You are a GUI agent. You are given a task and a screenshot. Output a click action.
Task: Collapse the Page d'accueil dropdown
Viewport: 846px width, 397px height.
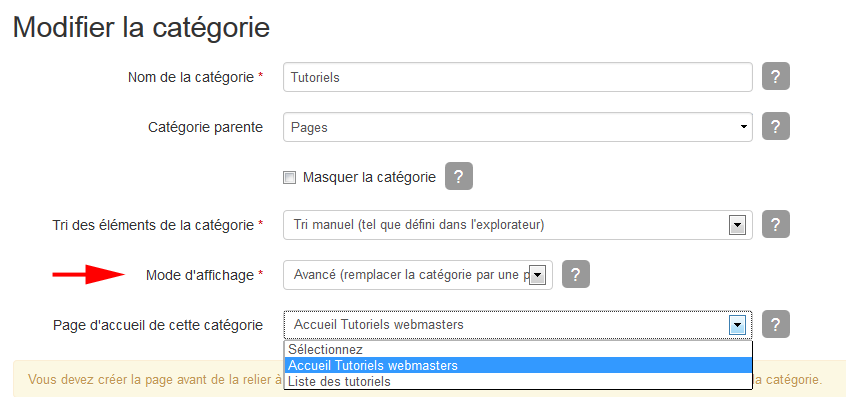pyautogui.click(x=517, y=325)
